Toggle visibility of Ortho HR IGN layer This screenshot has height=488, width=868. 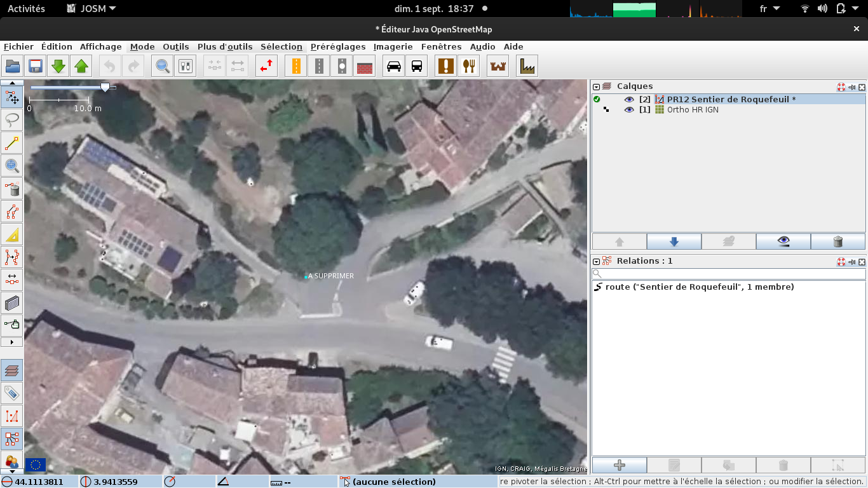pos(629,110)
